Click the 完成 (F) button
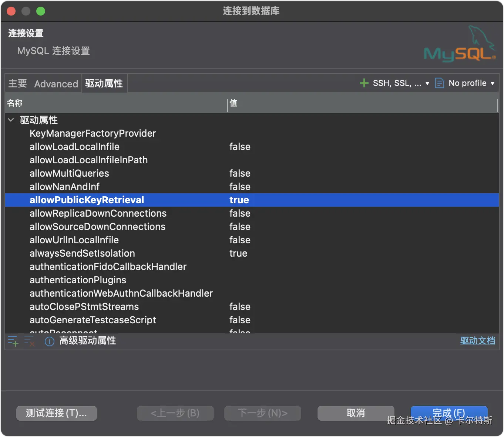This screenshot has width=504, height=437. point(449,413)
